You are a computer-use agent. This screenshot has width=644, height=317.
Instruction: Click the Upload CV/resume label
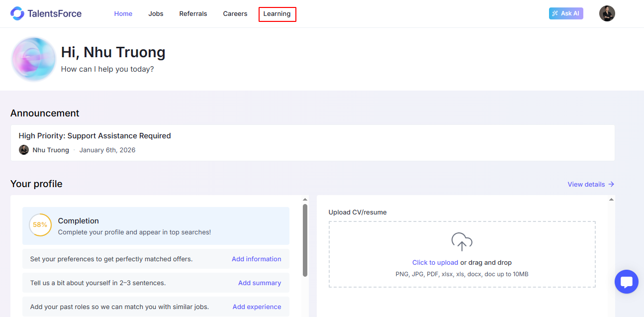[x=358, y=212]
